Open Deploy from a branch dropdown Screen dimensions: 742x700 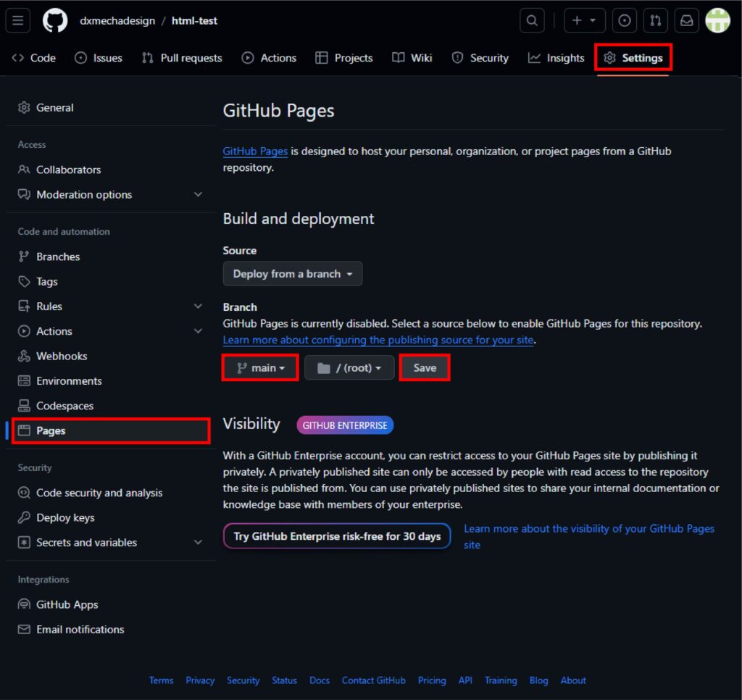point(293,274)
